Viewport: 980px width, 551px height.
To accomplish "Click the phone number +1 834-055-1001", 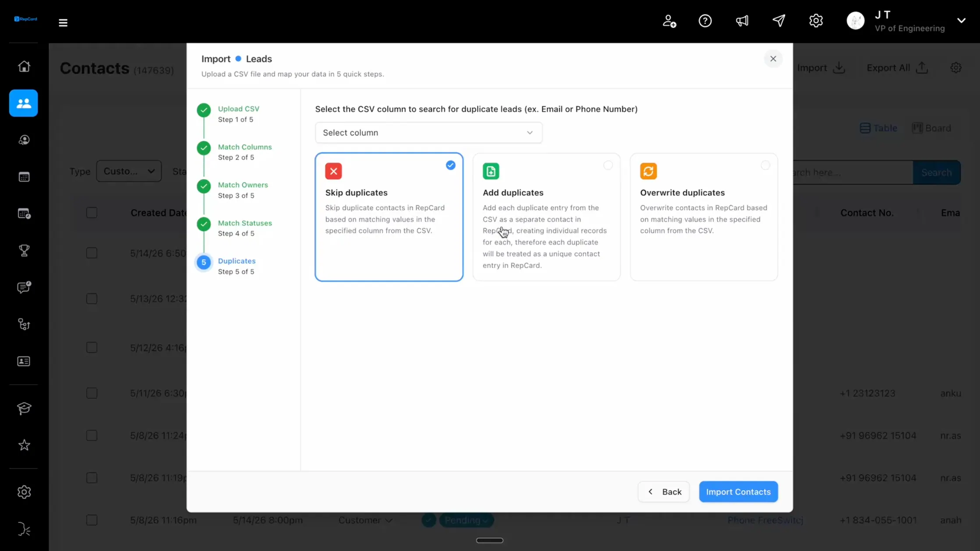I will coord(878,520).
